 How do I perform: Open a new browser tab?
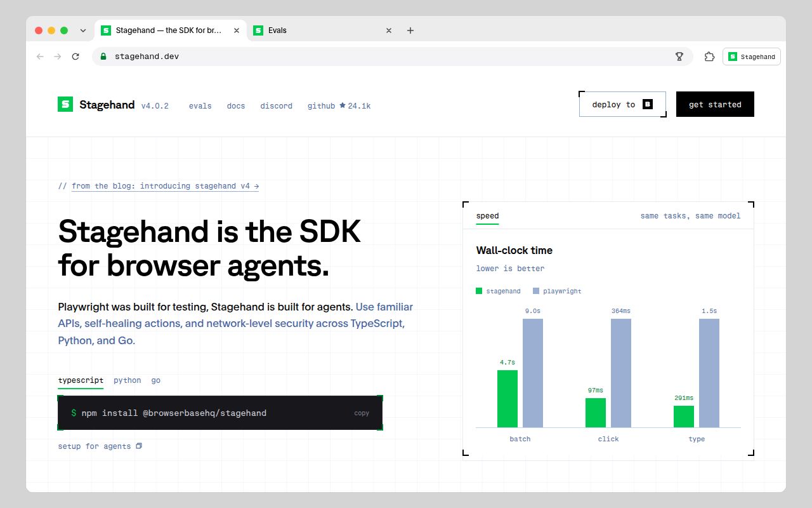click(x=410, y=30)
